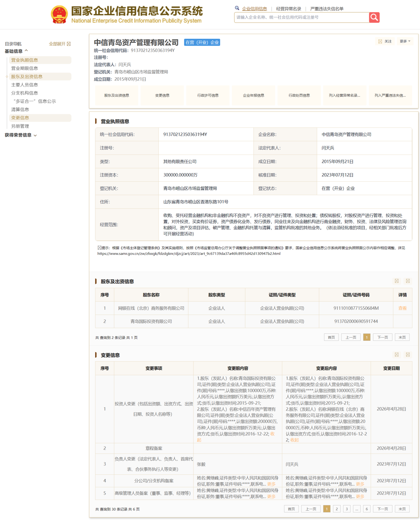Go to page 6 of change records
The image size is (420, 526).
click(367, 509)
